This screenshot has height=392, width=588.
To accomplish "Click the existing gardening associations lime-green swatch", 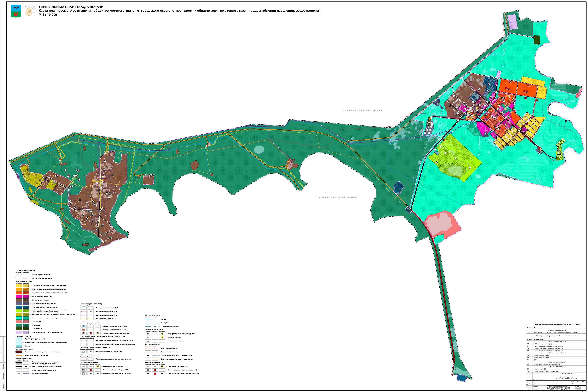I will tap(19, 311).
